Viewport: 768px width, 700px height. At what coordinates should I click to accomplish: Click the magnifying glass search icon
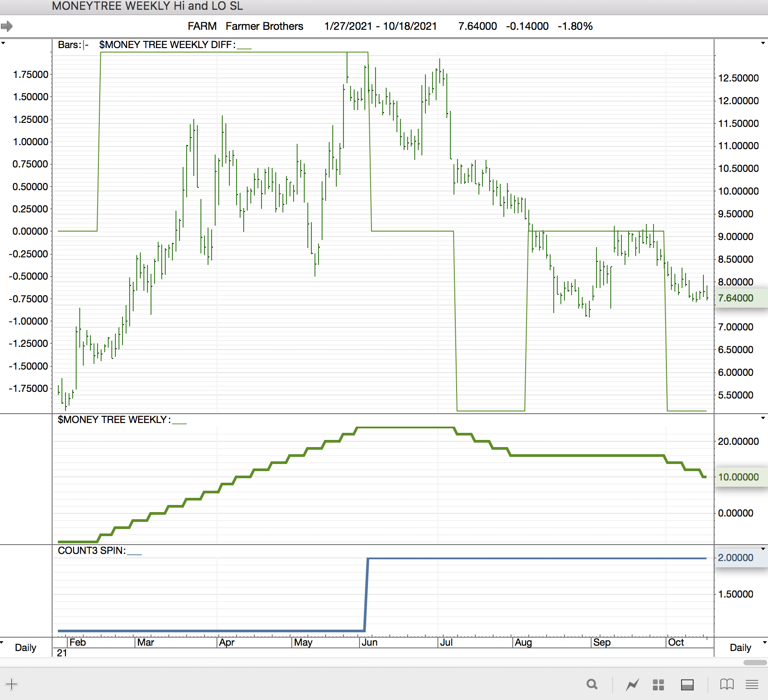592,684
